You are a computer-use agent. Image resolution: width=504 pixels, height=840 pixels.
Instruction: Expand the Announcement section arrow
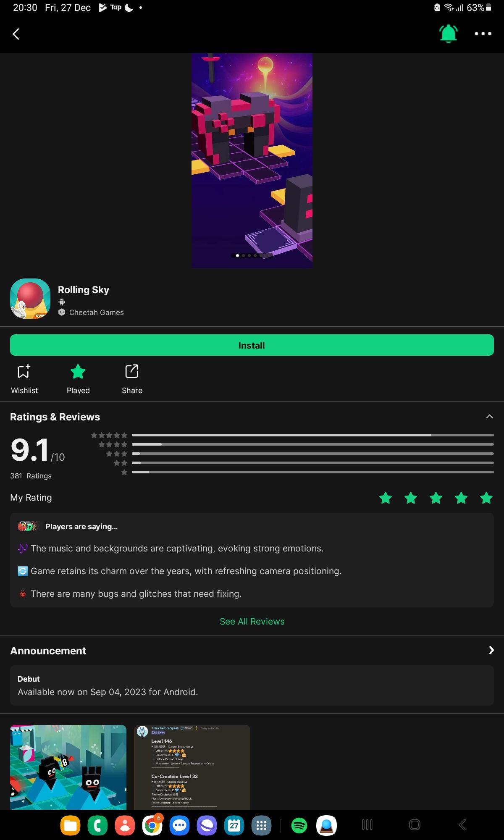click(x=491, y=651)
